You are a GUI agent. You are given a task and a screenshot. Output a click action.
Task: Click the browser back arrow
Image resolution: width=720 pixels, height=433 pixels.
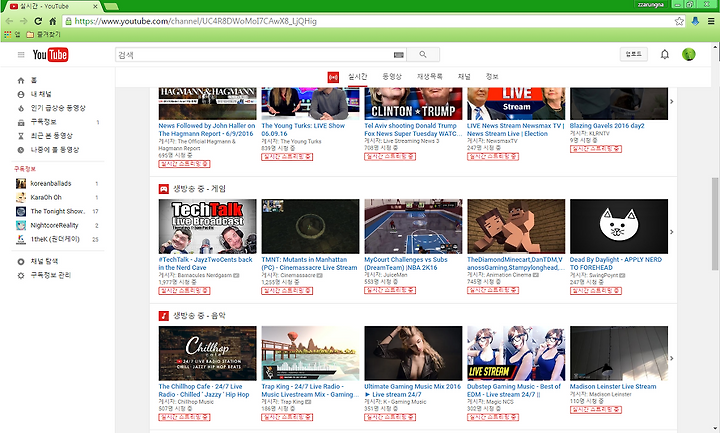pos(9,21)
